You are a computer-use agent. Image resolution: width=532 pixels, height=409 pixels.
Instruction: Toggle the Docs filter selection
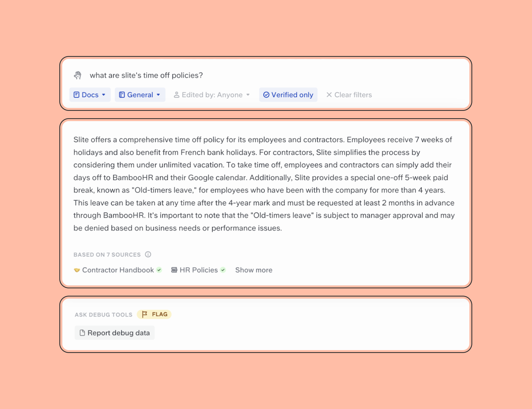89,94
